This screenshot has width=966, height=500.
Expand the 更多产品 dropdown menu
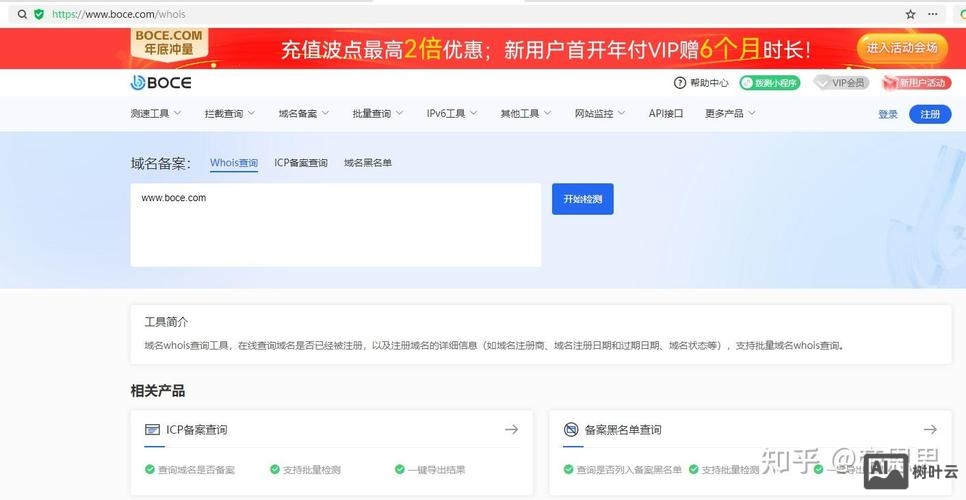730,113
